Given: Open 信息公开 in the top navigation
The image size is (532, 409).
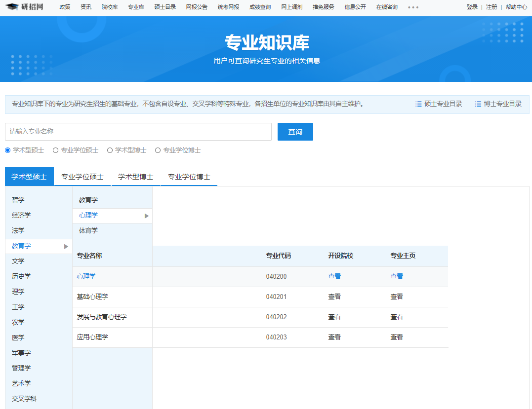Looking at the screenshot, I should [x=355, y=7].
